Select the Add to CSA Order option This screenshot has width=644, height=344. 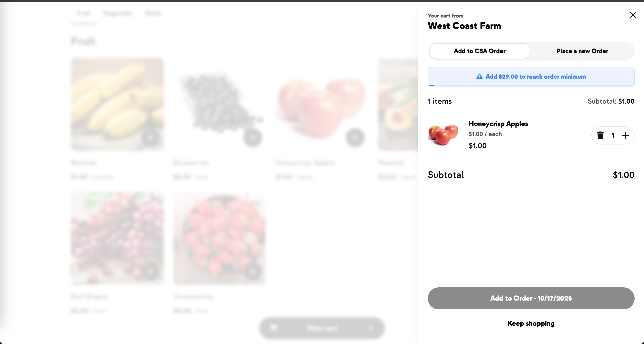[480, 51]
